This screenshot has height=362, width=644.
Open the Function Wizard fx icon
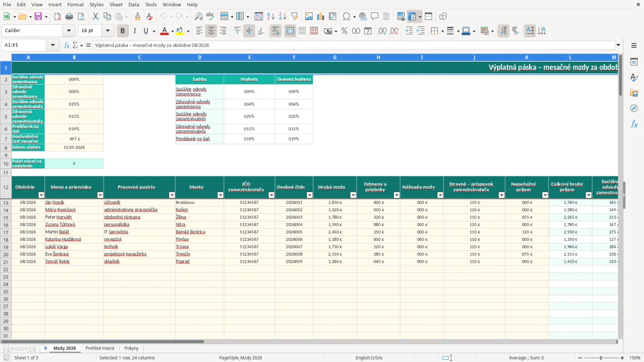tap(67, 45)
